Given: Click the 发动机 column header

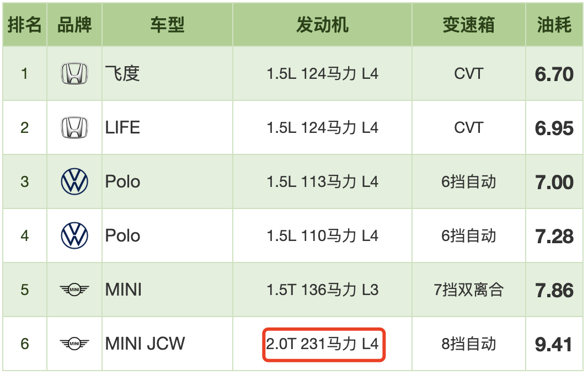Looking at the screenshot, I should click(x=322, y=25).
